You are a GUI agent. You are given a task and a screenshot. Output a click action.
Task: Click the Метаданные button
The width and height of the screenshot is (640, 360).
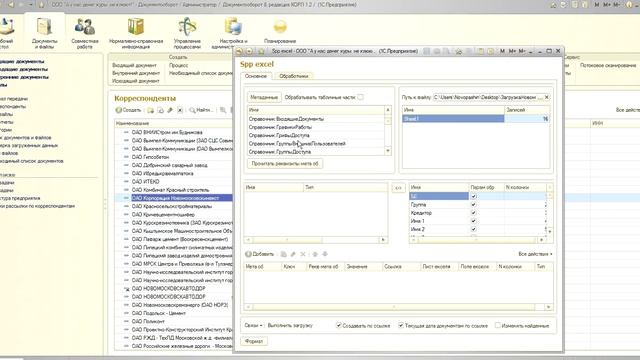(x=264, y=97)
